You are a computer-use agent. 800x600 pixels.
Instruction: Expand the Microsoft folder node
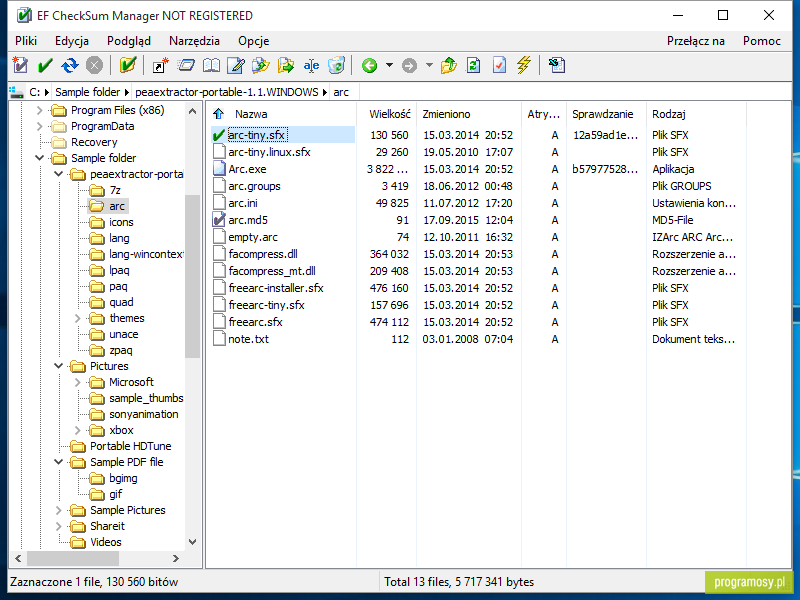click(x=78, y=382)
